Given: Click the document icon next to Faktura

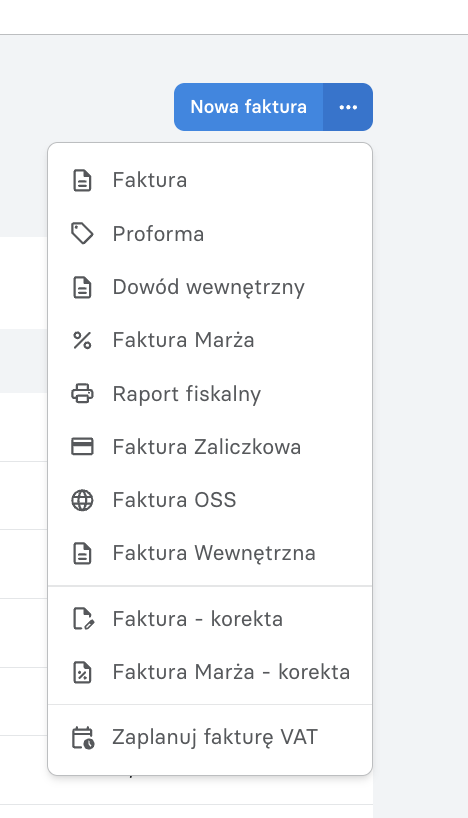Looking at the screenshot, I should [x=82, y=181].
